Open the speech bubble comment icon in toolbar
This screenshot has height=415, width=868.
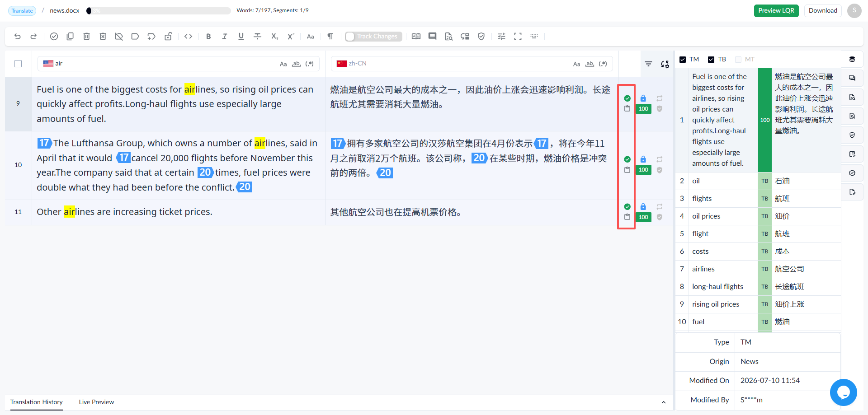pos(433,37)
